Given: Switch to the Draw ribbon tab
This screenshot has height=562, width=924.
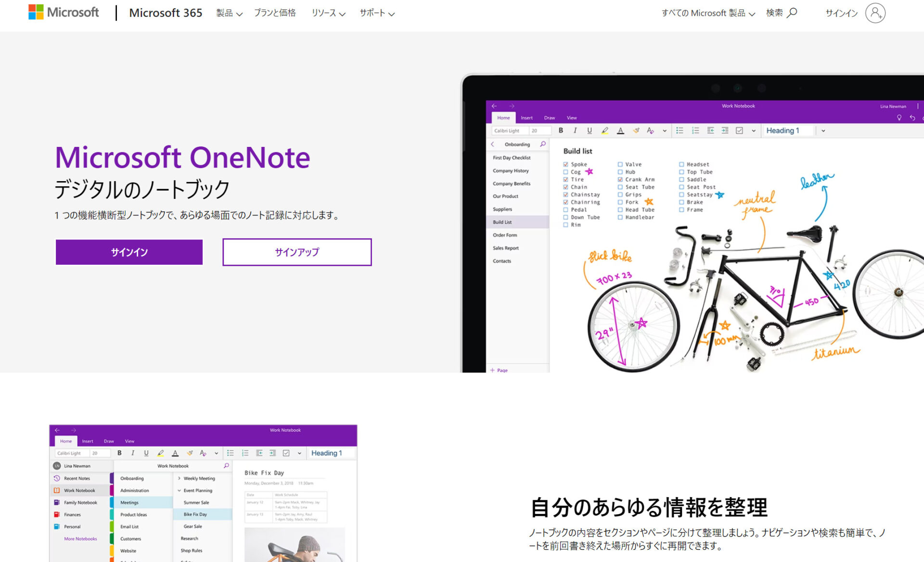Looking at the screenshot, I should click(549, 118).
